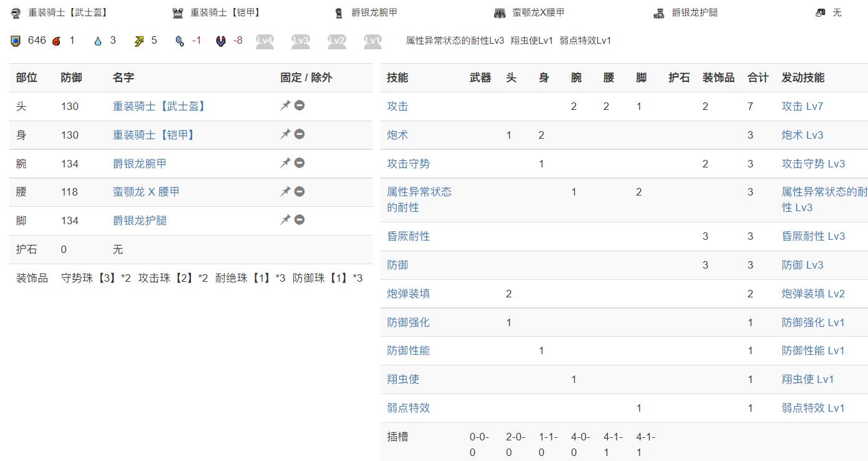
Task: Click the Lv3 decoration slot icon
Action: tap(301, 41)
